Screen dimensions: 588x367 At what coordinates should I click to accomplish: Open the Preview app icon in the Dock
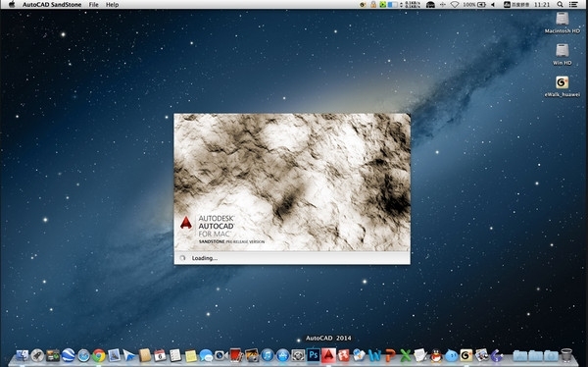(482, 355)
